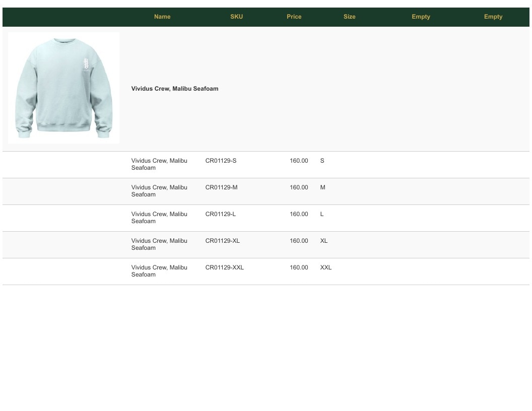Open the Malibu Seafoam sweatshirt product image

point(64,88)
